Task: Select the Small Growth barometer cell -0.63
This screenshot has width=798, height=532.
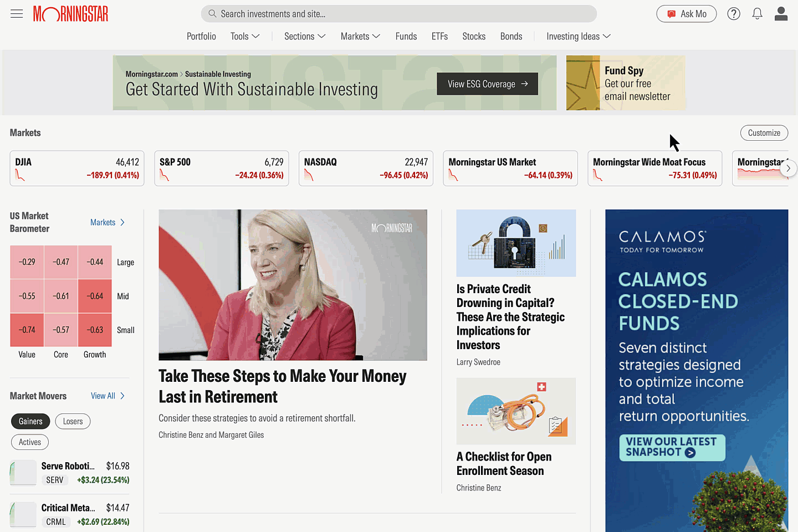Action: pyautogui.click(x=95, y=330)
